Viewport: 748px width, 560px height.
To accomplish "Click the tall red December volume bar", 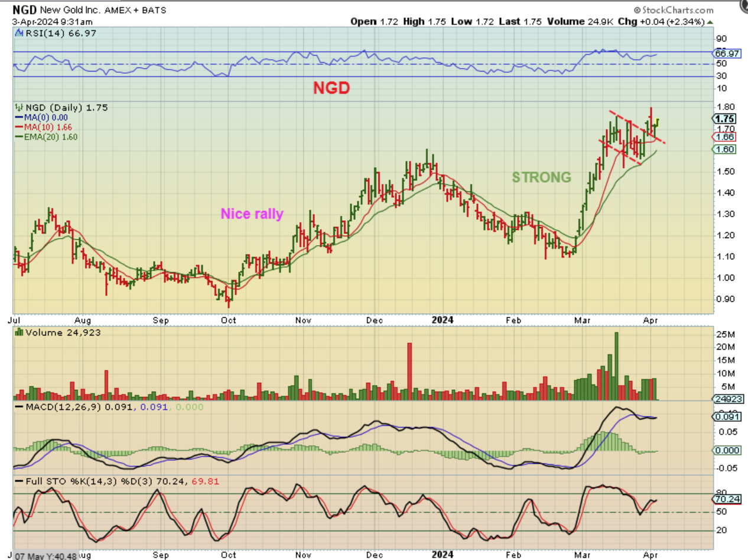I will point(409,372).
